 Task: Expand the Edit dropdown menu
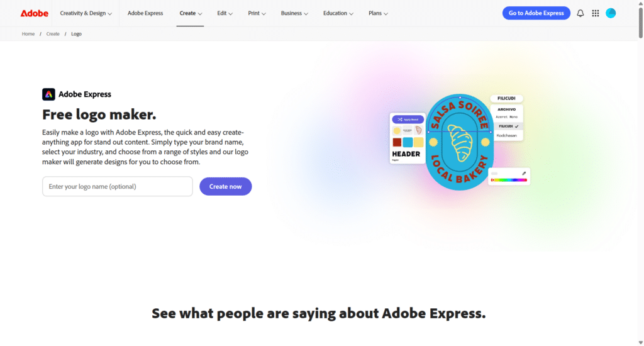(225, 13)
